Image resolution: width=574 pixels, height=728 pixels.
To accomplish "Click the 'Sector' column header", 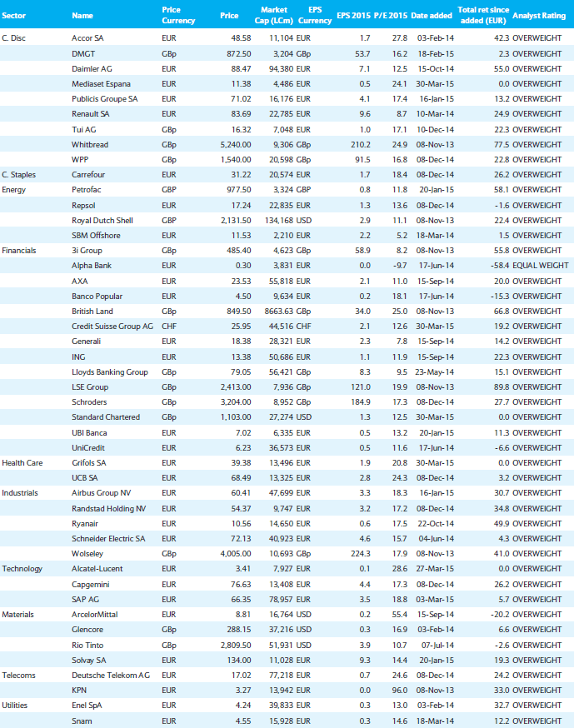I will [x=13, y=15].
